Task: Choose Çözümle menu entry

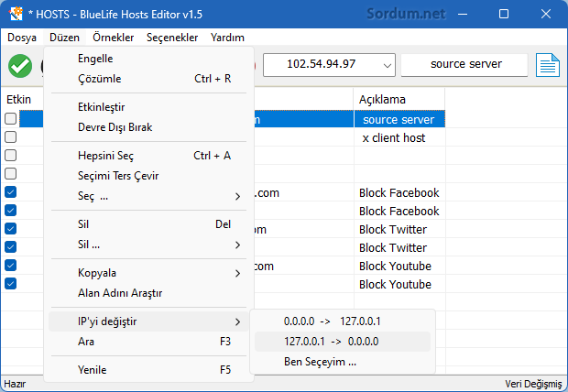Action: click(x=148, y=79)
